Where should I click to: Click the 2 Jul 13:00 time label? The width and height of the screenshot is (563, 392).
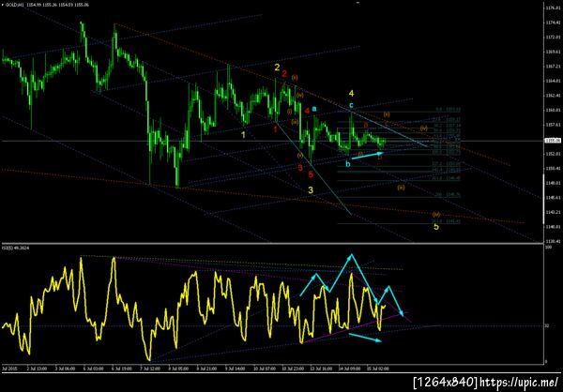37,369
